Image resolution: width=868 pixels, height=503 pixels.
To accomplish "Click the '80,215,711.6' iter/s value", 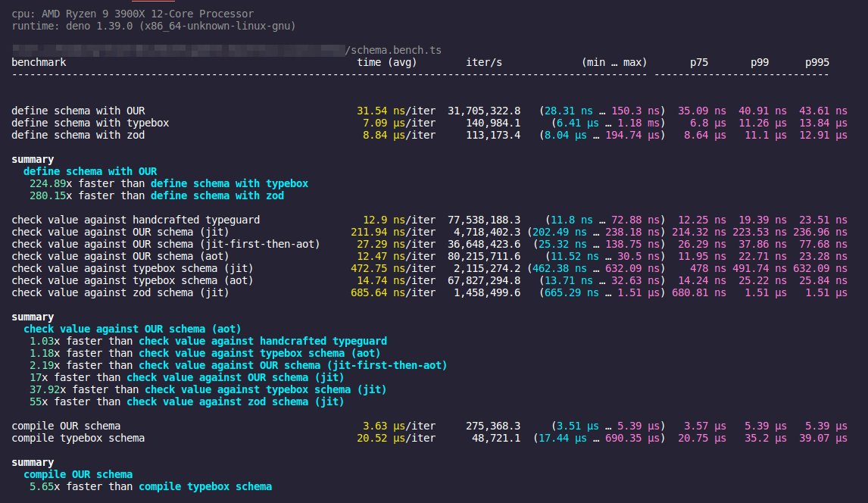I will point(484,256).
